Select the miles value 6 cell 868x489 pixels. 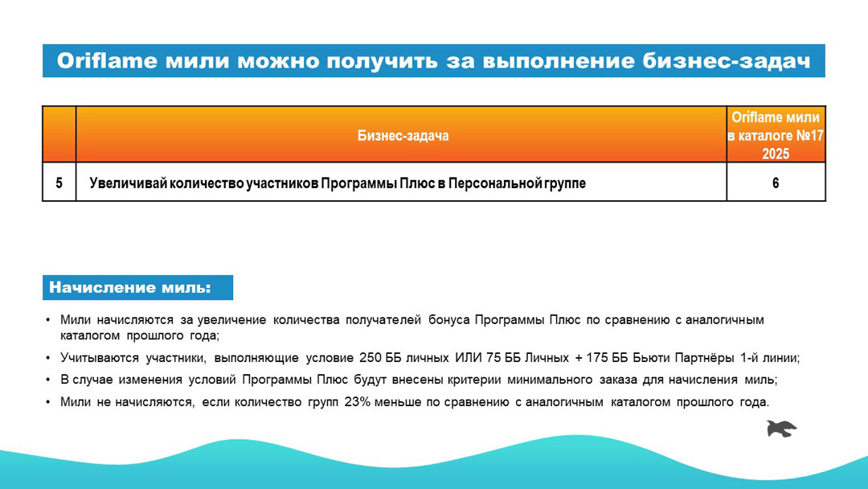776,183
